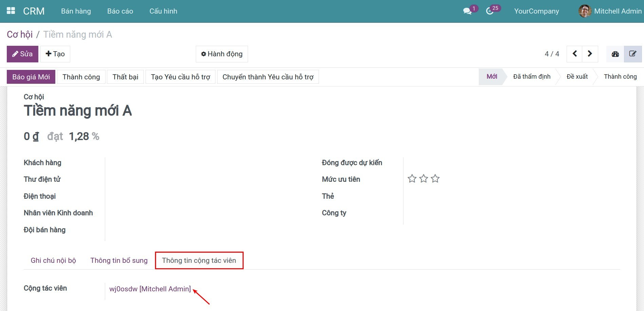Set priority to third star
The image size is (644, 311).
435,179
